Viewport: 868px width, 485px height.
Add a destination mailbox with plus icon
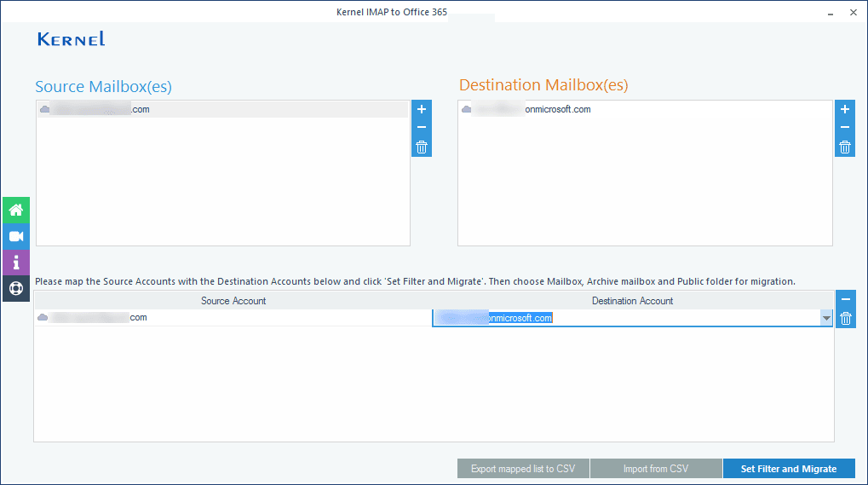(x=845, y=109)
